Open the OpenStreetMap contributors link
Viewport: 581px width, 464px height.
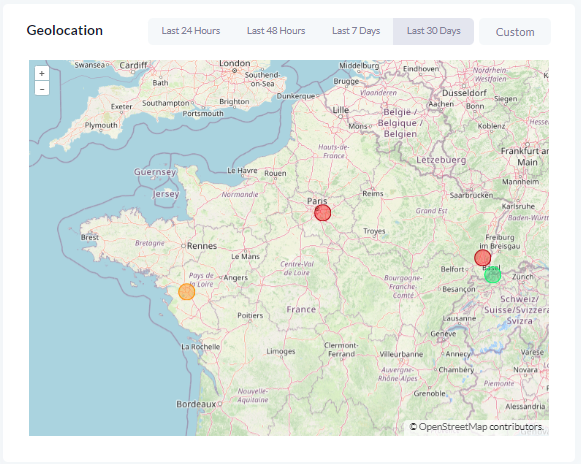point(481,427)
